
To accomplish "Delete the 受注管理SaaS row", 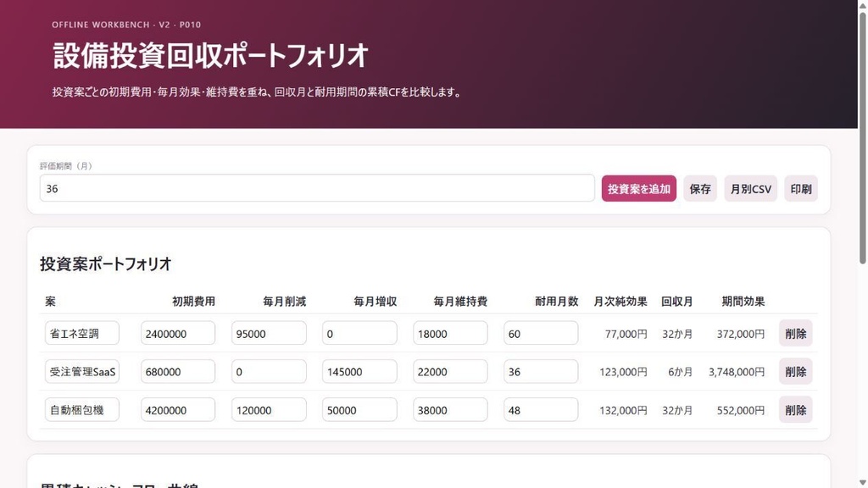I will (795, 372).
